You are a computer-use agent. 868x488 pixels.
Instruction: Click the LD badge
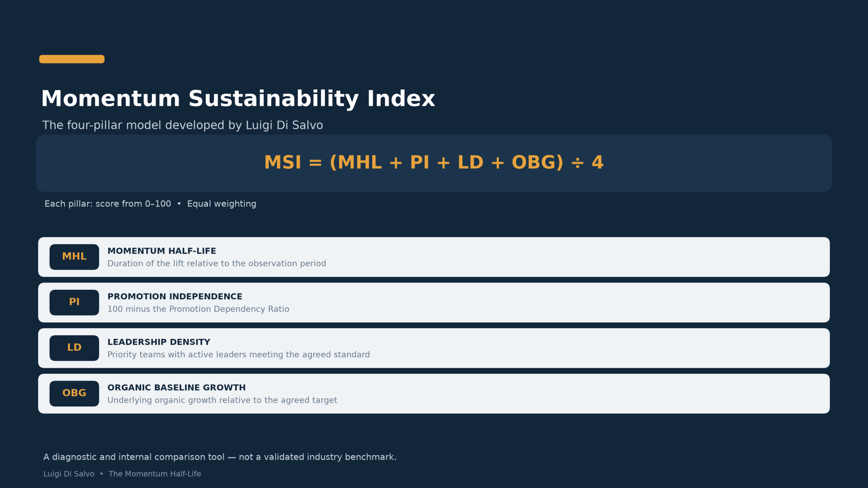(x=74, y=348)
